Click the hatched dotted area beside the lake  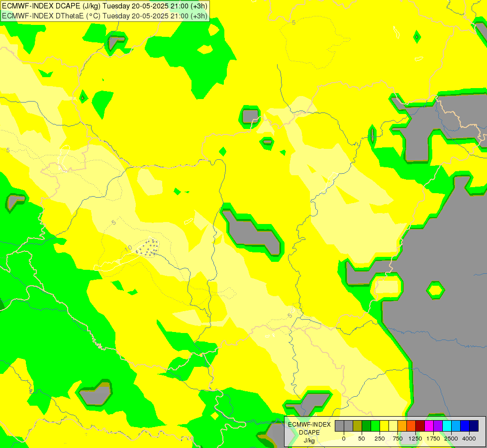point(147,247)
